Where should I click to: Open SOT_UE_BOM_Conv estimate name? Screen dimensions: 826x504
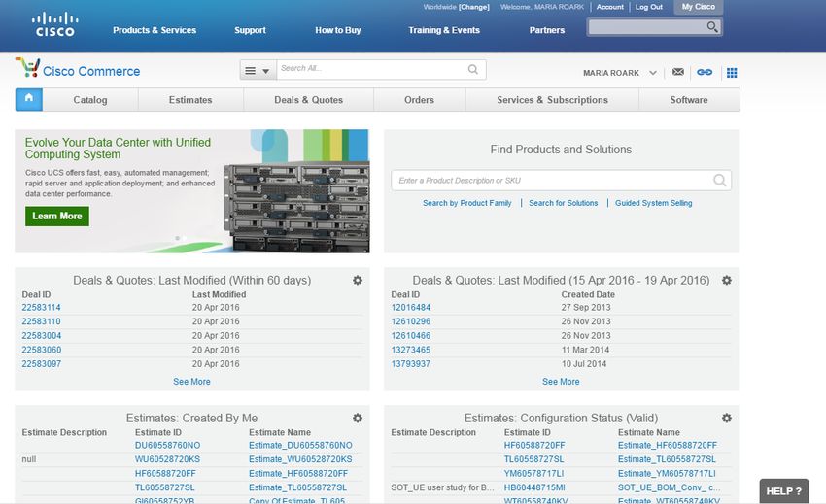point(669,487)
